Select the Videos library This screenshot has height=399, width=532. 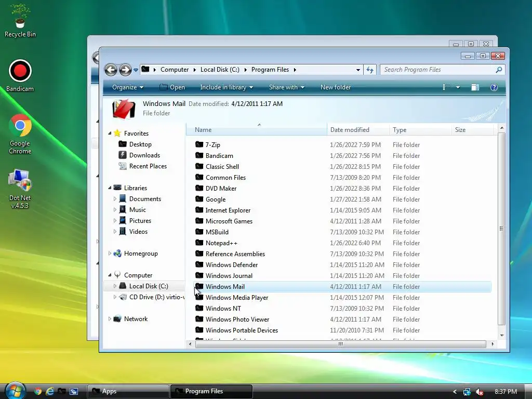pyautogui.click(x=134, y=231)
